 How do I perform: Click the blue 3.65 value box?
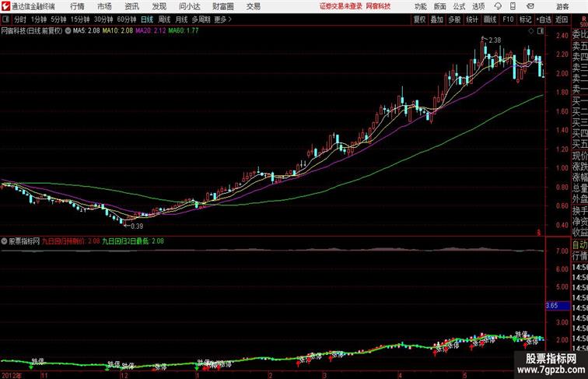click(557, 306)
